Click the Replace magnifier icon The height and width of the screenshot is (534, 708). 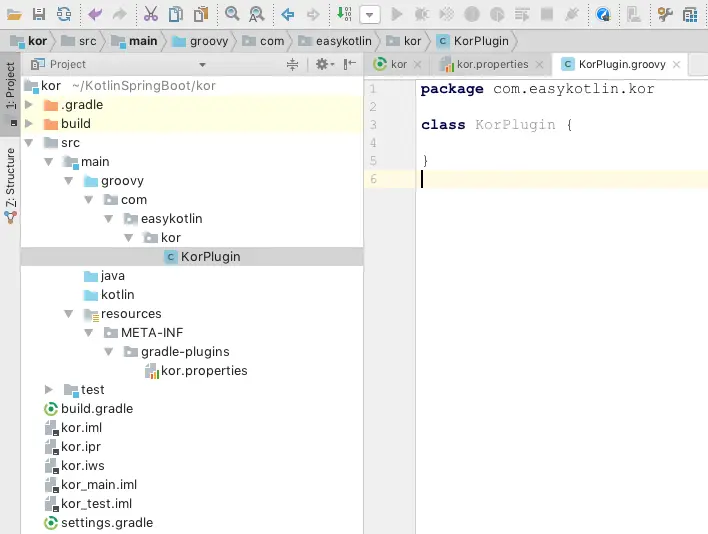(256, 14)
